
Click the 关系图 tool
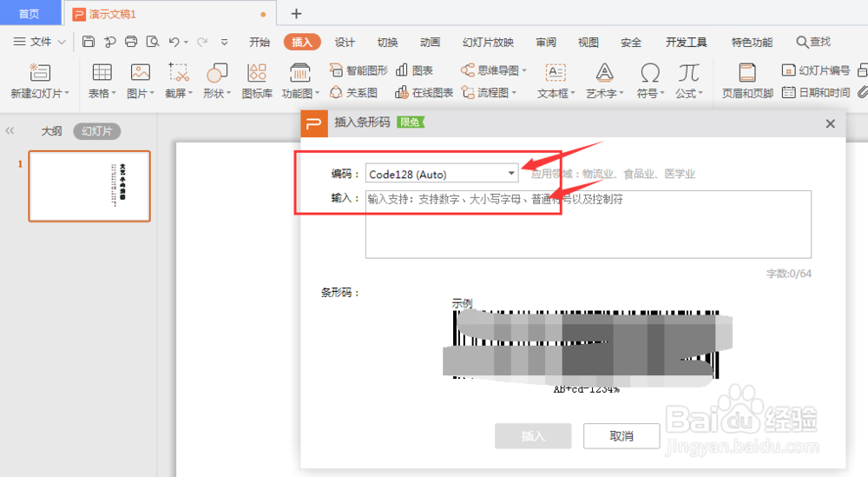pyautogui.click(x=354, y=92)
